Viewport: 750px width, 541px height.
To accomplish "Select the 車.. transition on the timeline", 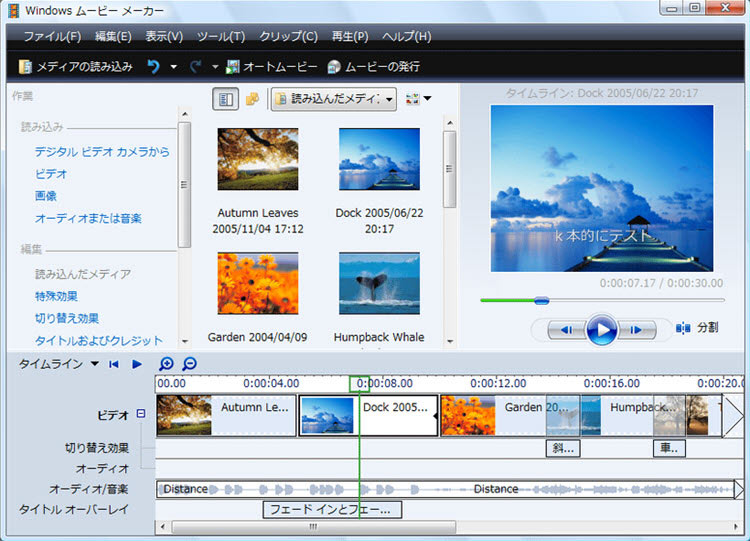I will click(x=669, y=448).
